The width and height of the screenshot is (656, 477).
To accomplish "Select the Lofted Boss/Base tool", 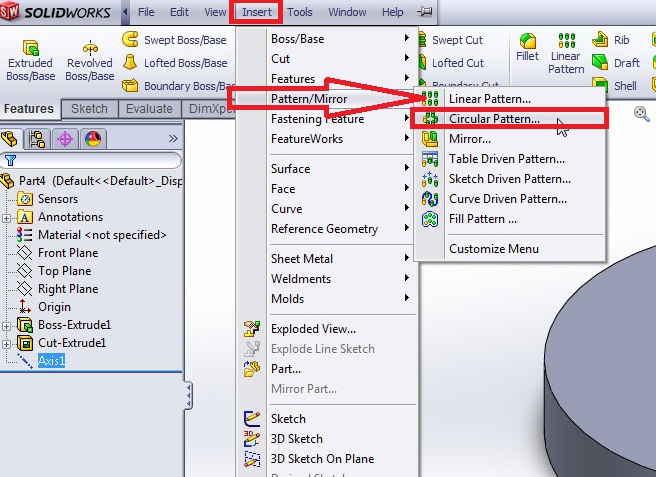I will coord(175,63).
